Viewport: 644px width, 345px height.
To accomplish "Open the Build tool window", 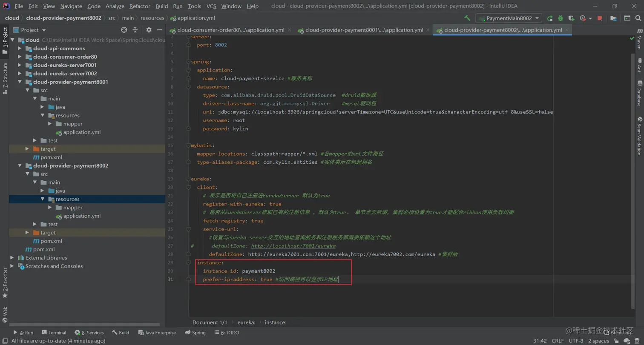I will [x=121, y=333].
